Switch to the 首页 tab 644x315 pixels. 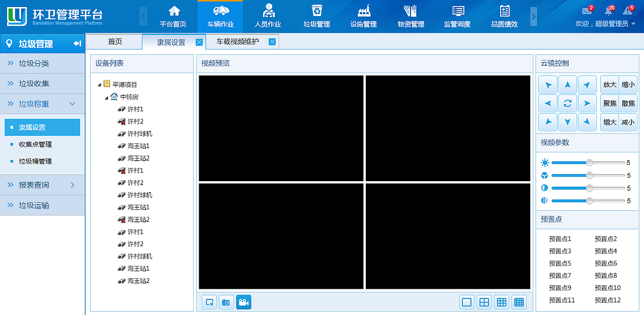[115, 42]
